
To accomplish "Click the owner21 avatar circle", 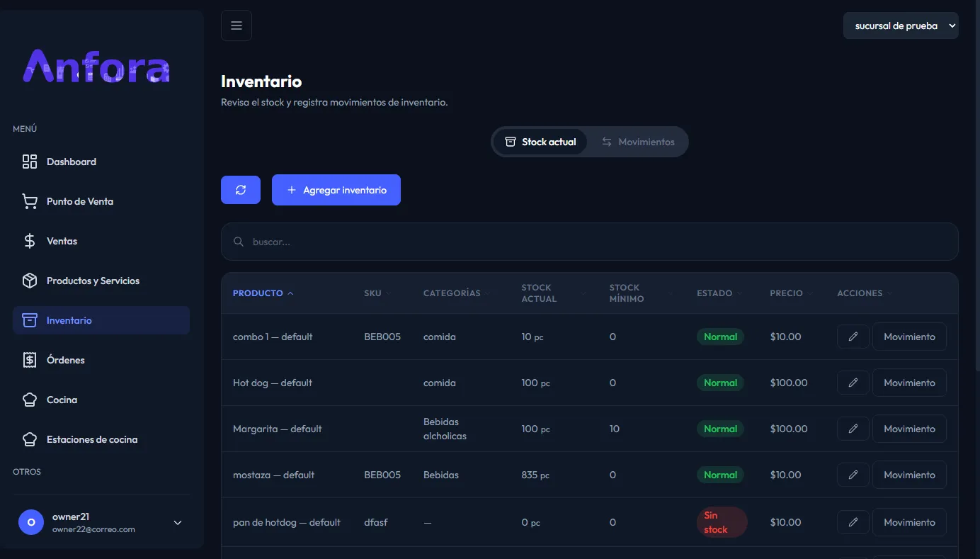I will 31,522.
